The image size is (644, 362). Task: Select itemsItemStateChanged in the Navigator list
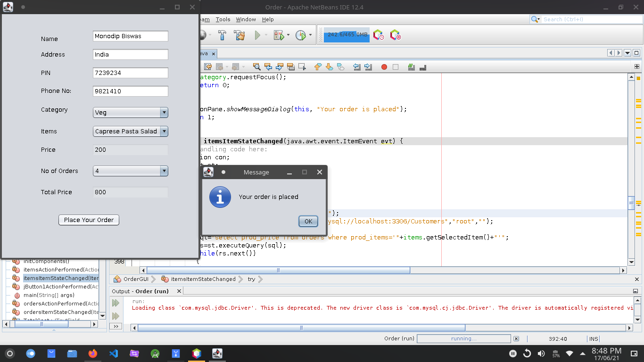click(60, 278)
